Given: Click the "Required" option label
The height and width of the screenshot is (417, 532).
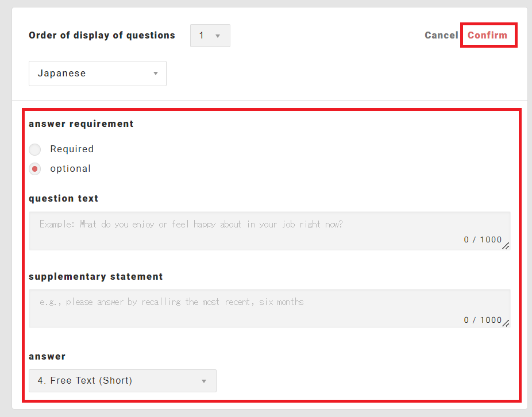Looking at the screenshot, I should 72,149.
